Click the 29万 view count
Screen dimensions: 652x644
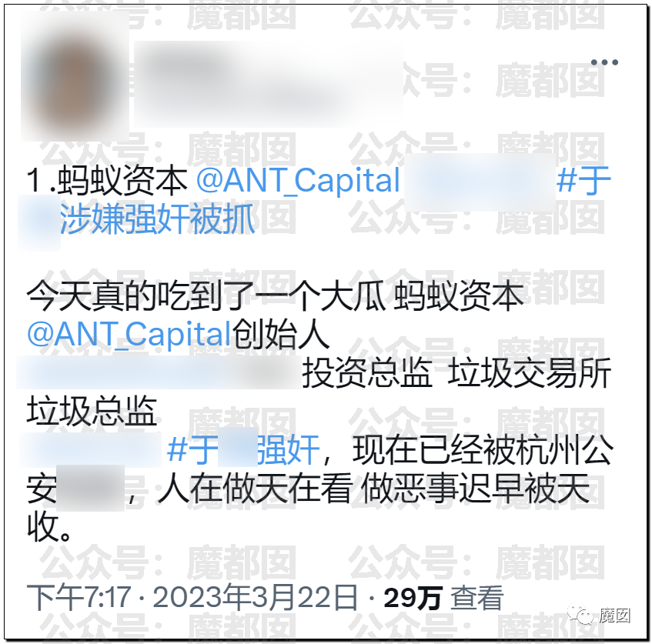413,598
